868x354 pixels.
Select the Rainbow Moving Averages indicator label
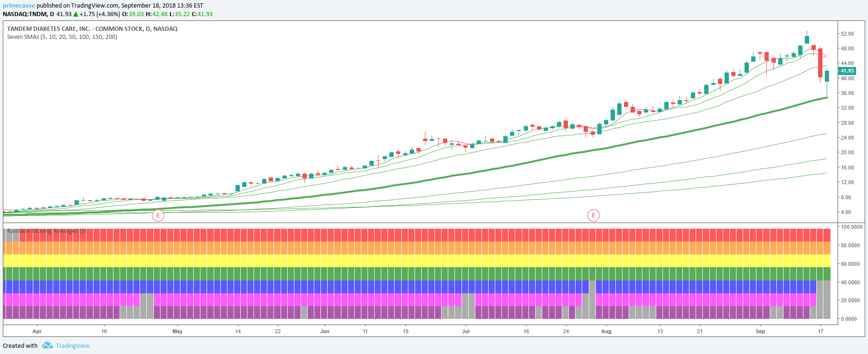tap(47, 231)
